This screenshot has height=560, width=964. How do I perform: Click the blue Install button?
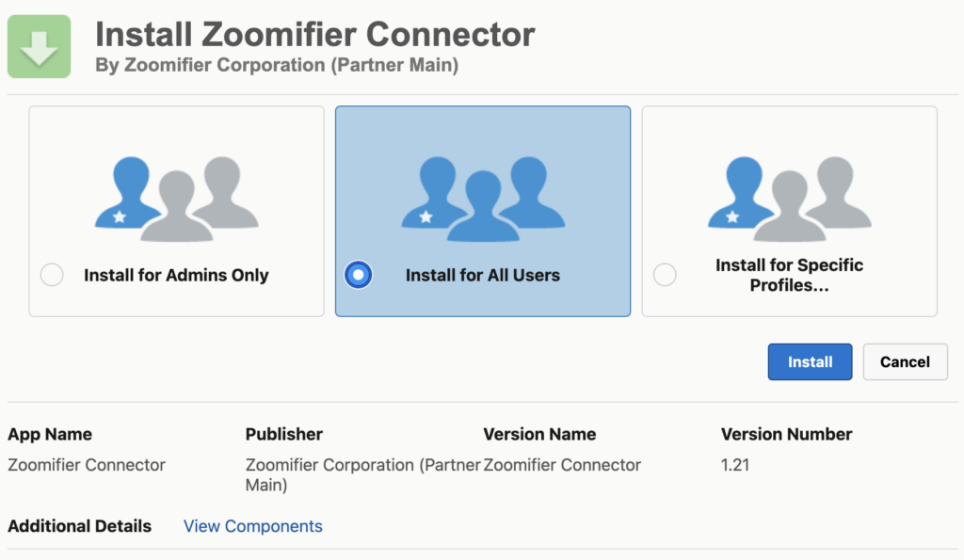[x=810, y=362]
